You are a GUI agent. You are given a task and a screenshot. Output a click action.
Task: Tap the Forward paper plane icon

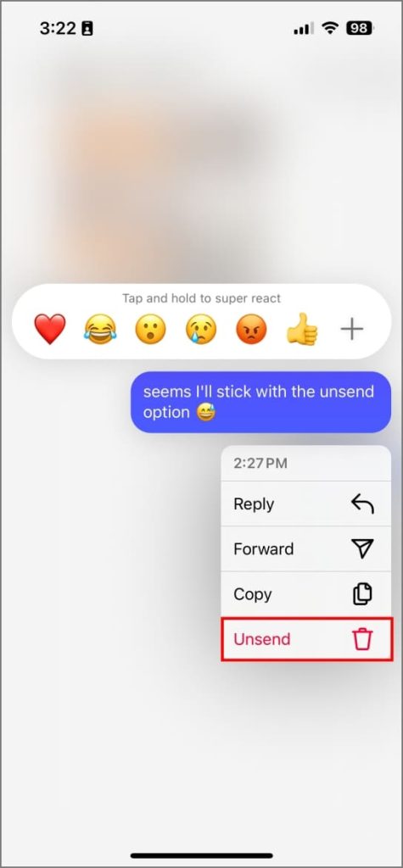(362, 548)
